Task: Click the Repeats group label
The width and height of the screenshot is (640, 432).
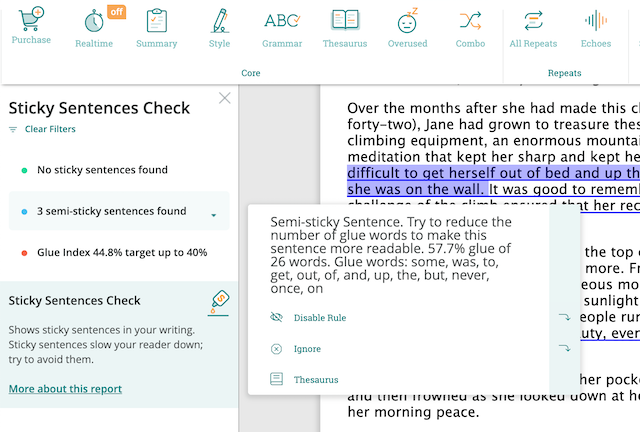Action: point(564,73)
